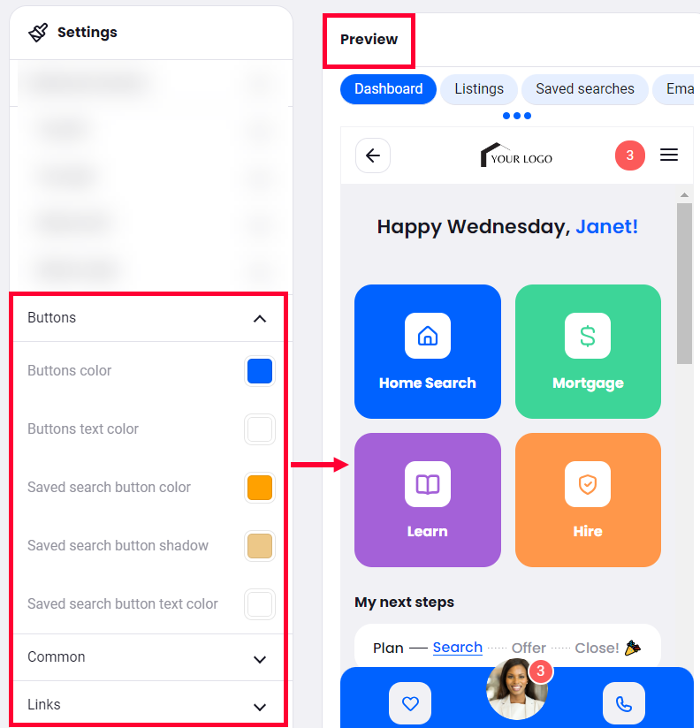Viewport: 700px width, 728px height.
Task: Open the blue Buttons color swatch
Action: 260,371
